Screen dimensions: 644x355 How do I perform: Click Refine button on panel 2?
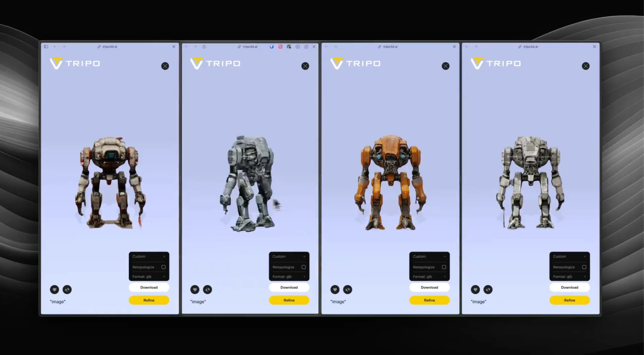288,300
